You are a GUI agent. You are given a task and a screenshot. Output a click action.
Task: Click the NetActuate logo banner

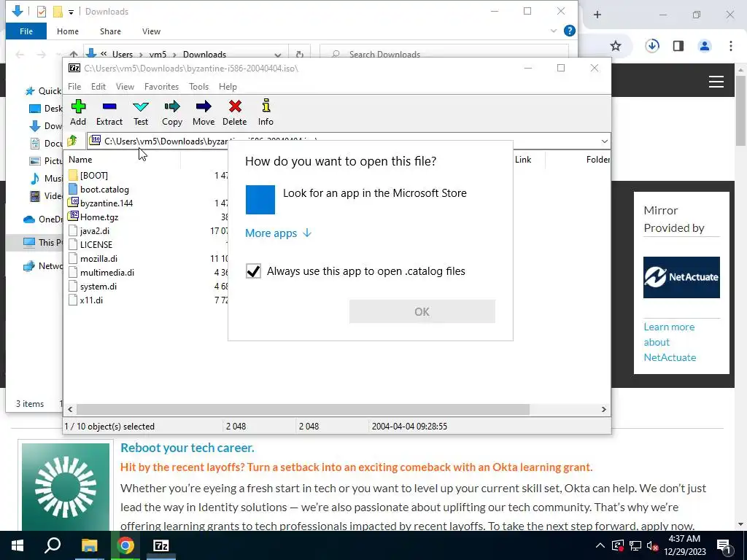click(x=681, y=277)
